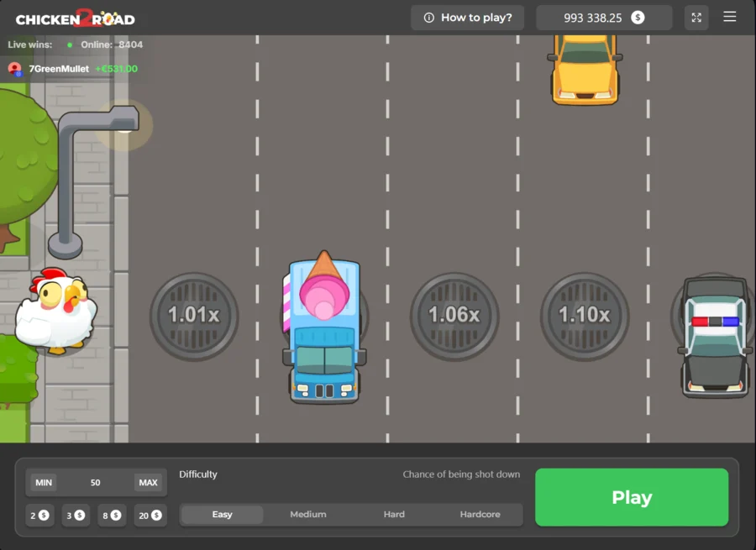Open the hamburger menu
Viewport: 756px width, 550px height.
pos(729,17)
